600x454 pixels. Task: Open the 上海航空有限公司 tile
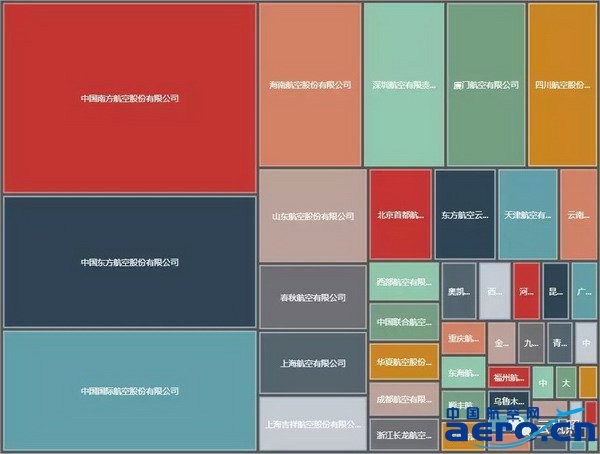click(x=313, y=363)
